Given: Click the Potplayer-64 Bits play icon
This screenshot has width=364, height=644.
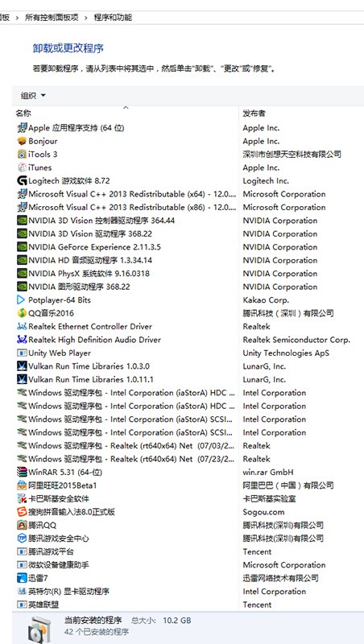Looking at the screenshot, I should [x=22, y=299].
